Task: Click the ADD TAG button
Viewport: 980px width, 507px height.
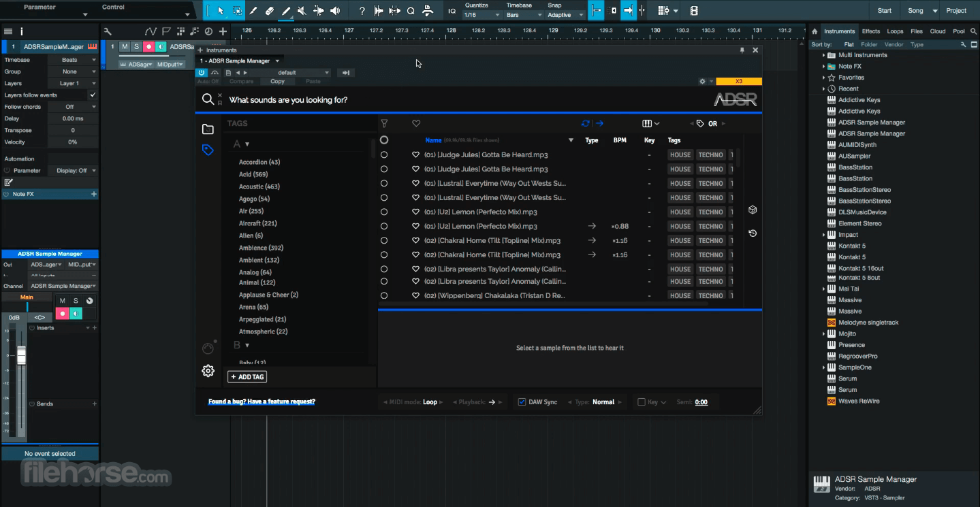Action: (247, 377)
